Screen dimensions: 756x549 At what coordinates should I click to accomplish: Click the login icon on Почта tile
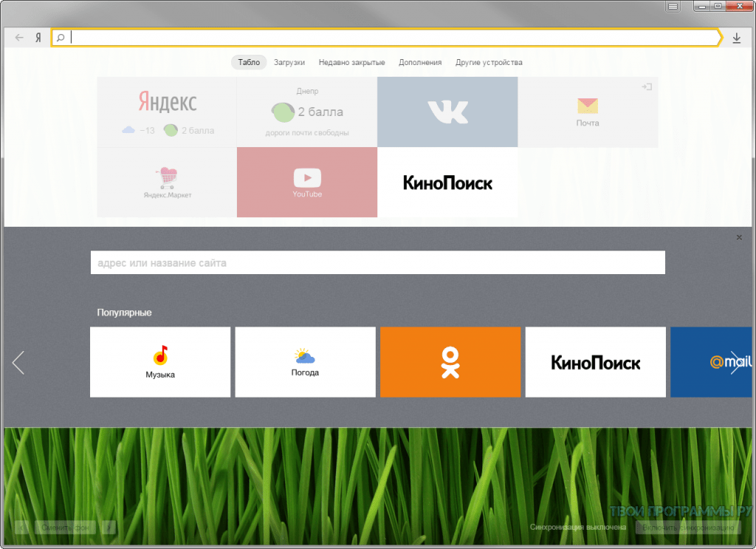pyautogui.click(x=646, y=87)
